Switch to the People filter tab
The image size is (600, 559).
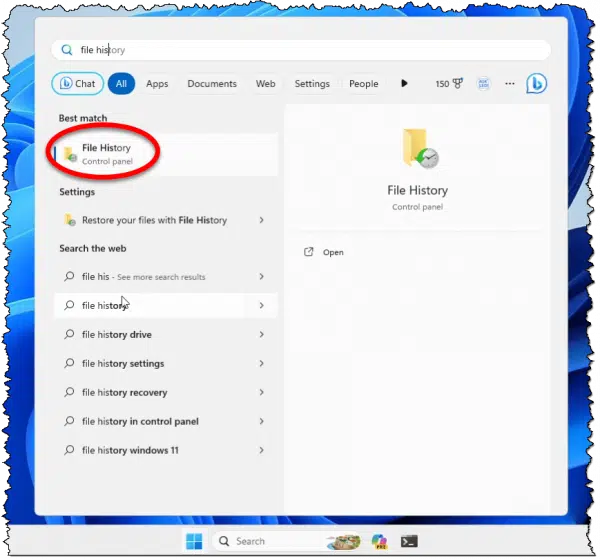pos(364,84)
